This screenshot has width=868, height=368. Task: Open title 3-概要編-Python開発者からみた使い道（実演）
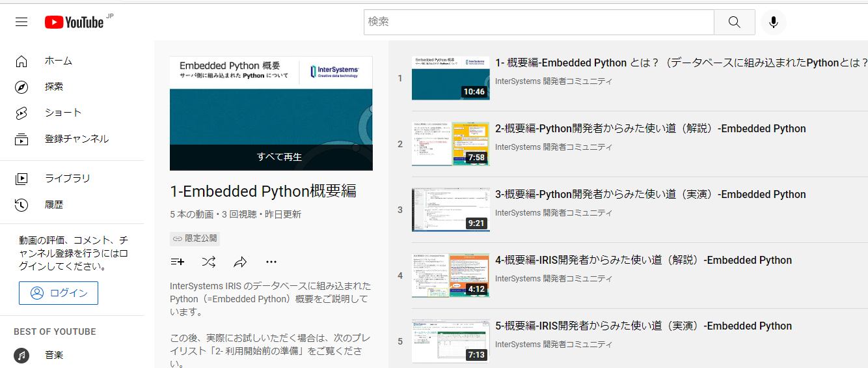651,195
